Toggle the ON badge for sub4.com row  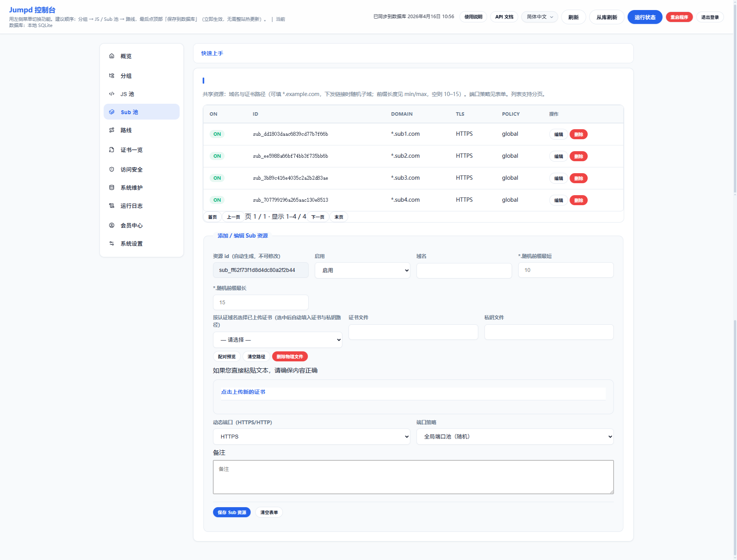click(217, 200)
